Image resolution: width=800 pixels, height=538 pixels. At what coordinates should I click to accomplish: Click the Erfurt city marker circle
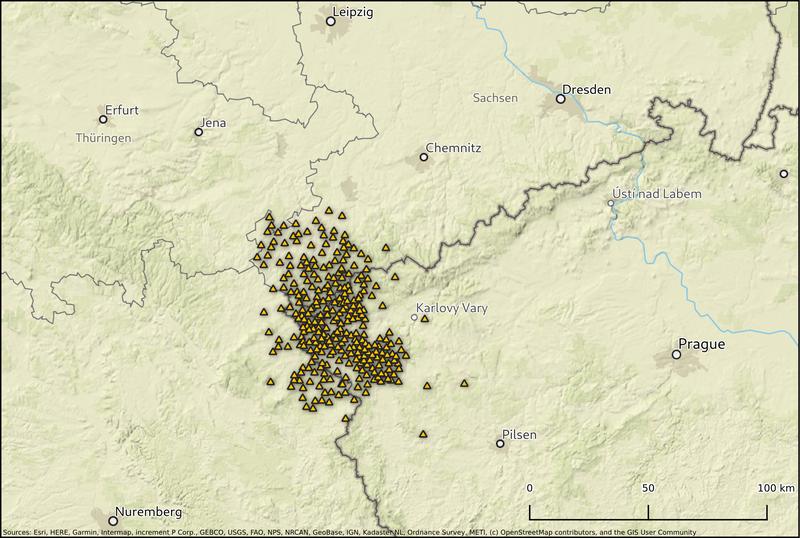tap(103, 119)
